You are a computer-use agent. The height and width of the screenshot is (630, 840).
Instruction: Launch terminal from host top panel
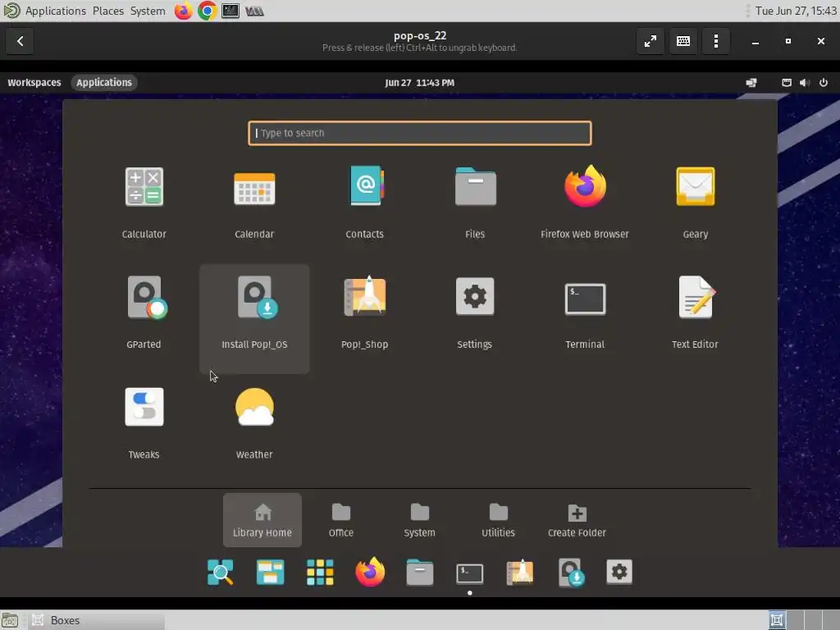coord(231,11)
